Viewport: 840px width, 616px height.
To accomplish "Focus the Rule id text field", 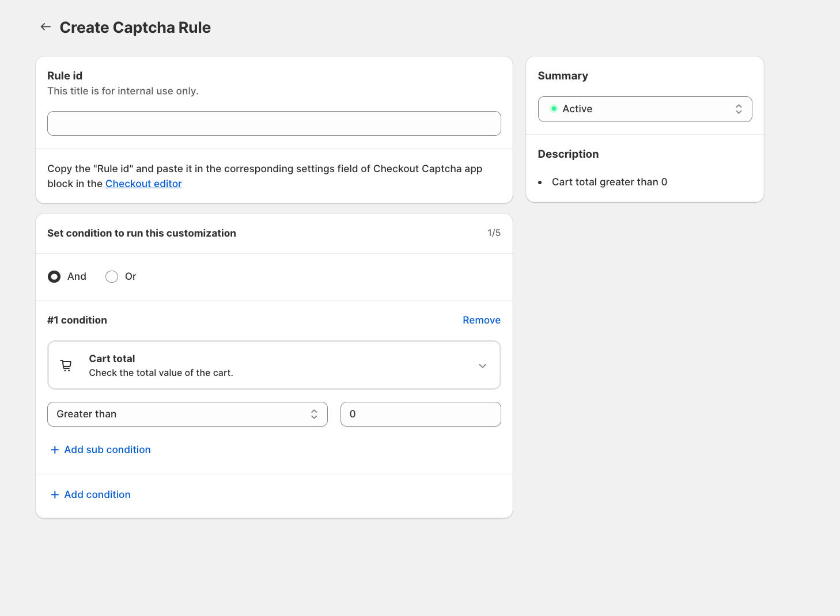I will (274, 124).
